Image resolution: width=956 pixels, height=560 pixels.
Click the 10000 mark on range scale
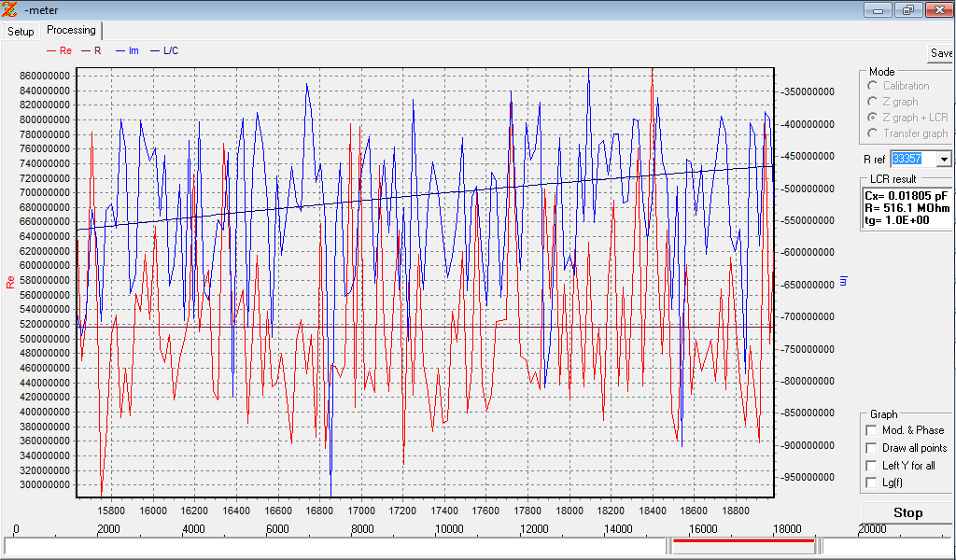tap(448, 529)
